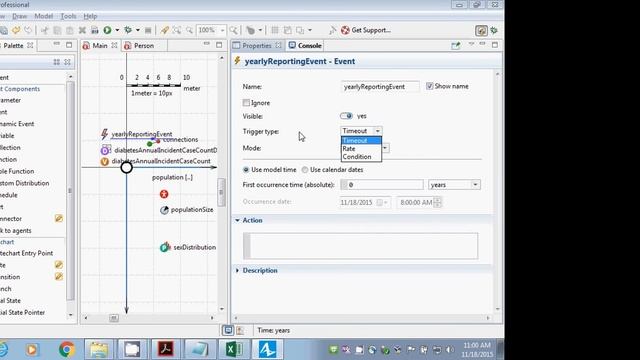Click the editor horizontal scrollbar thumb

(114, 318)
